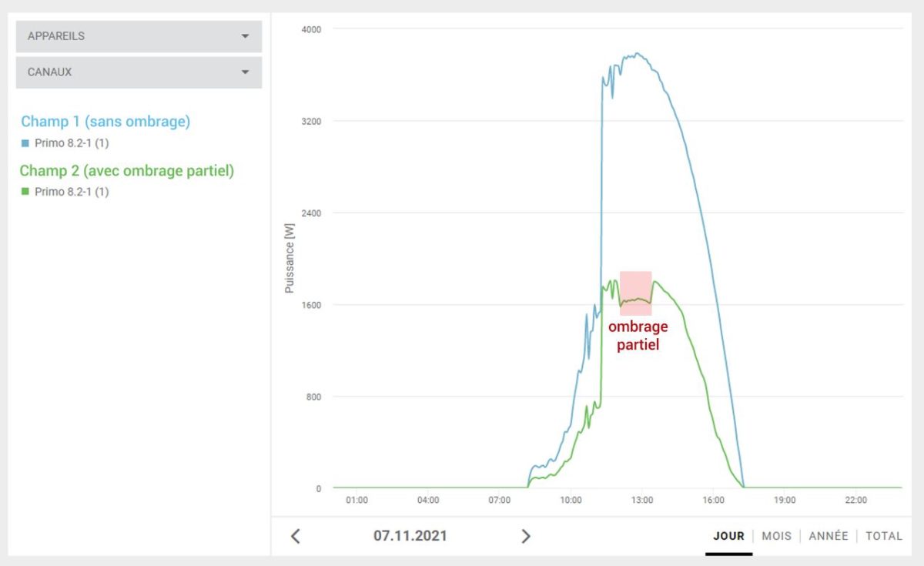Viewport: 924px width, 566px height.
Task: Click the 3200 y-axis value
Action: pos(310,121)
